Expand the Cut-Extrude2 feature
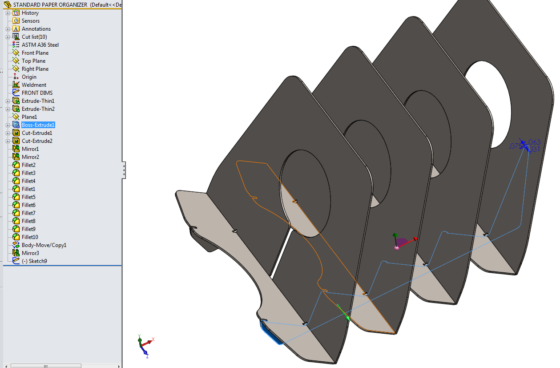This screenshot has height=368, width=560. coord(8,141)
